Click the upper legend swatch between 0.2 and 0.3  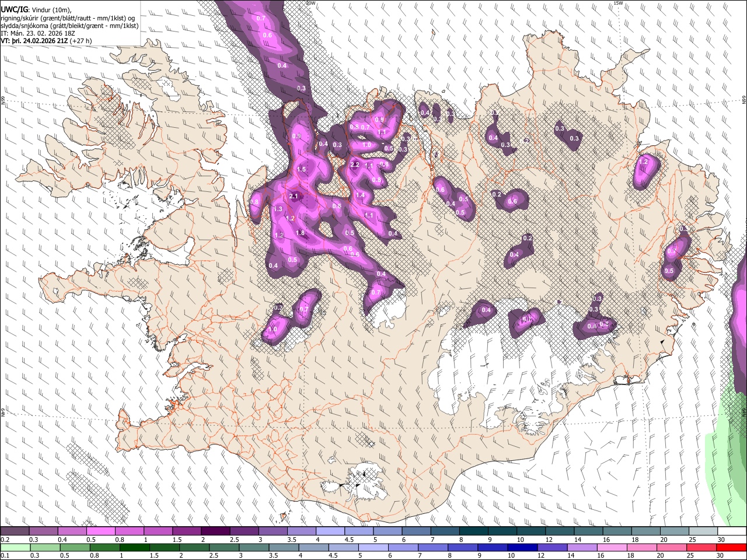click(x=15, y=531)
